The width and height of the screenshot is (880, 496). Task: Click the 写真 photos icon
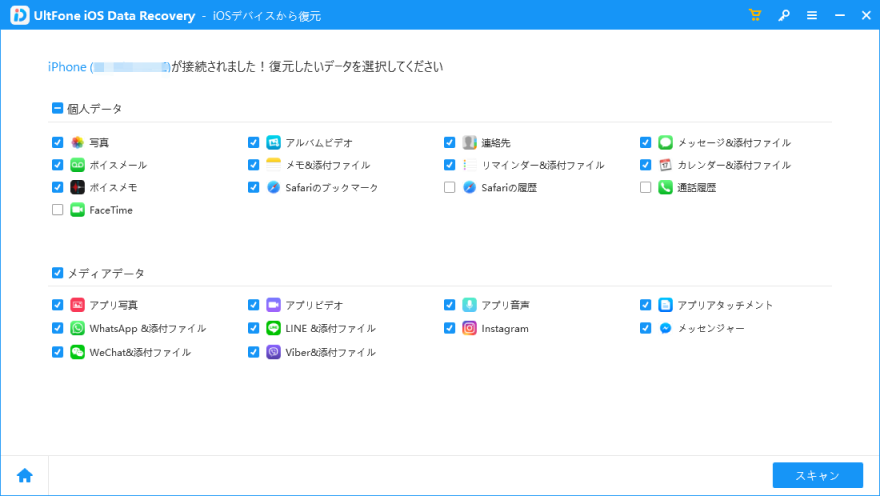click(x=77, y=143)
